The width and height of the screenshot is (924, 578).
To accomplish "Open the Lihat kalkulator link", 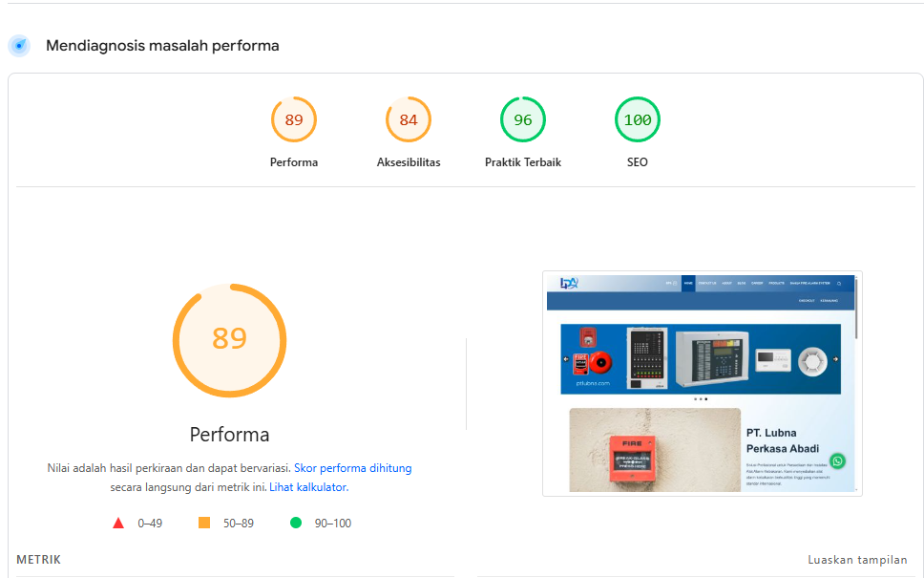I will coord(308,487).
